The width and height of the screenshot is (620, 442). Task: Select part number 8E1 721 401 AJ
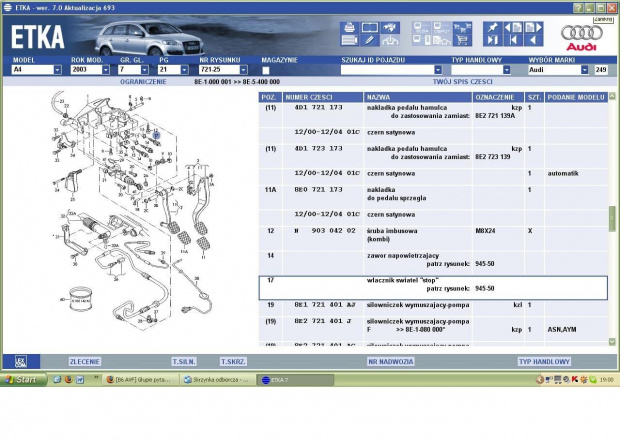(x=325, y=305)
